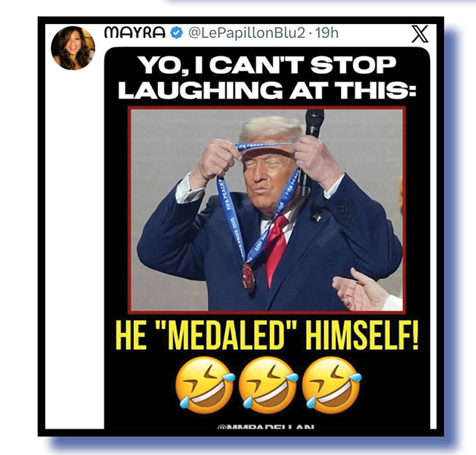Click the 19h post timestamp
Image resolution: width=476 pixels, height=455 pixels.
click(326, 32)
